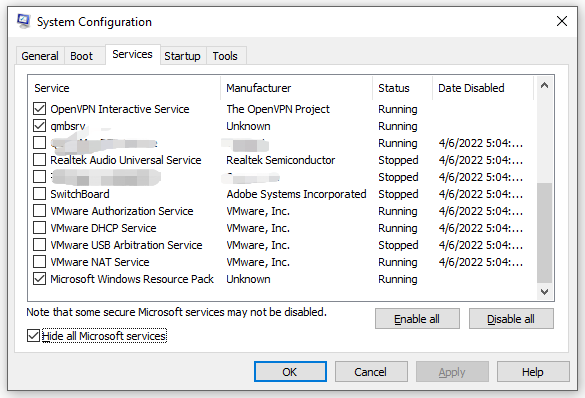Screen dimensions: 585x398
Task: Sort by the Status column header
Action: 403,88
